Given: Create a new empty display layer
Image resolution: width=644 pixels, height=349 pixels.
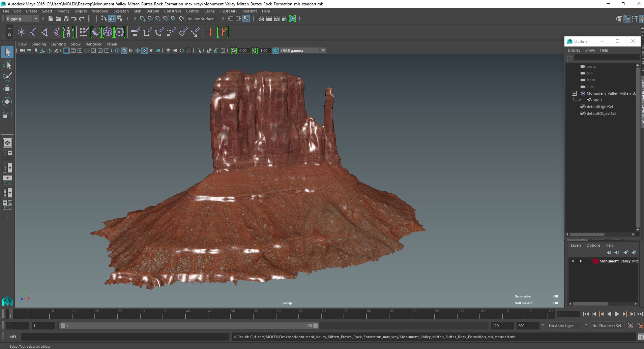Looking at the screenshot, I should click(626, 252).
